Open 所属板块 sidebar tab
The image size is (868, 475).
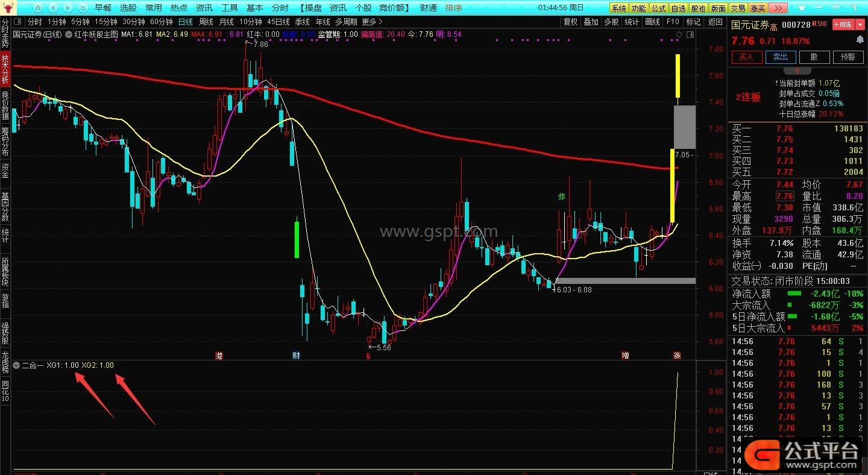point(5,272)
